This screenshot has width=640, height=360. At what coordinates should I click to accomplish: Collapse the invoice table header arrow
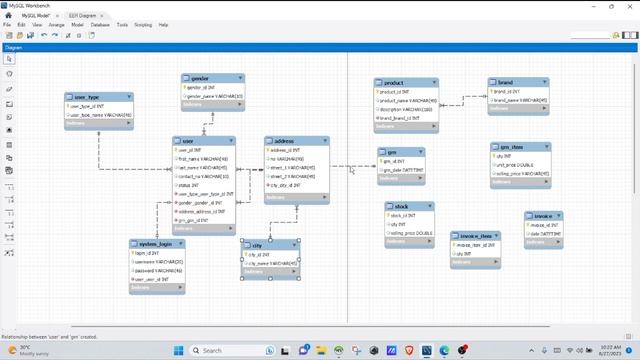tap(559, 215)
